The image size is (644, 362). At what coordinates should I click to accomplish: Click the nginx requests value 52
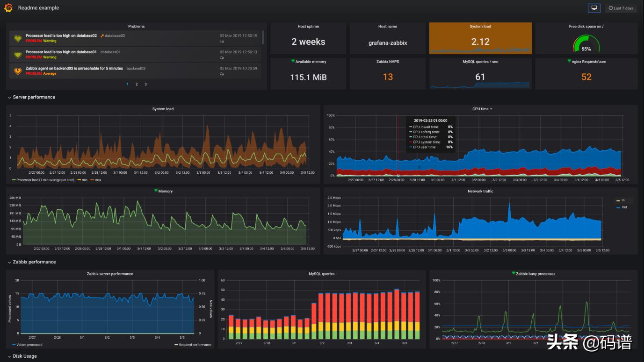tap(586, 77)
